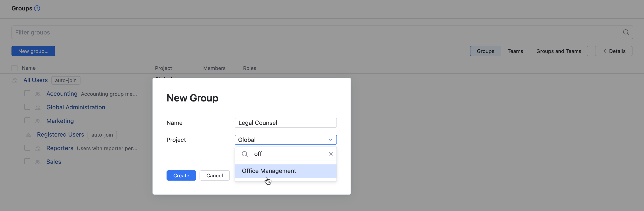Click the Roles column header
644x211 pixels.
click(x=250, y=68)
